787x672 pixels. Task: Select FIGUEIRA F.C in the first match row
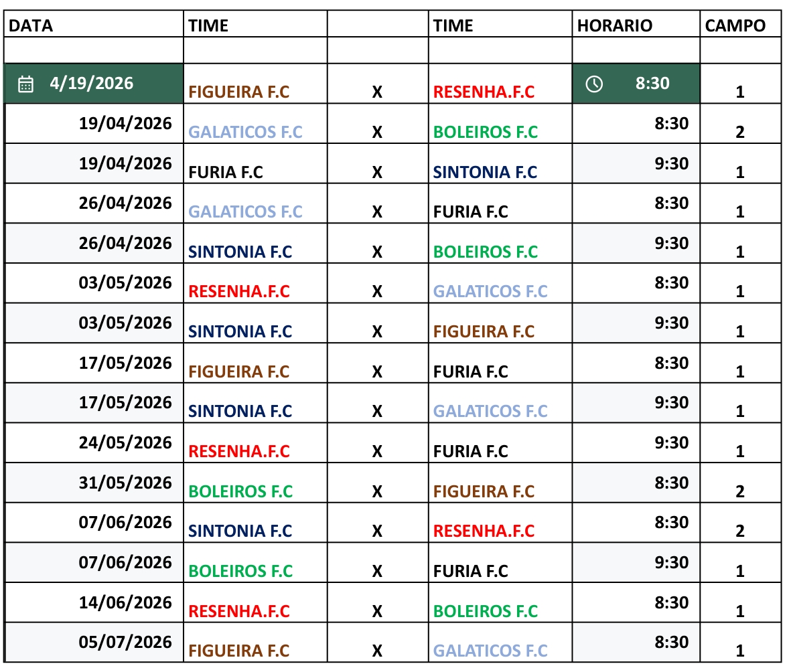pos(239,92)
